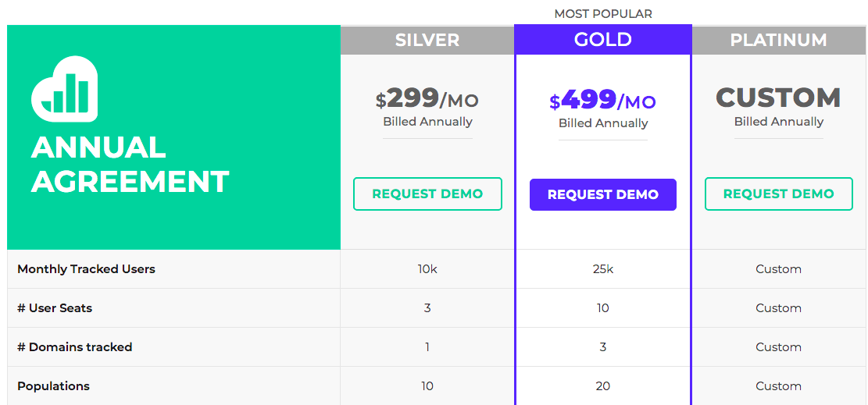This screenshot has width=868, height=405.
Task: Click Billed Annually under Gold price
Action: [x=602, y=123]
